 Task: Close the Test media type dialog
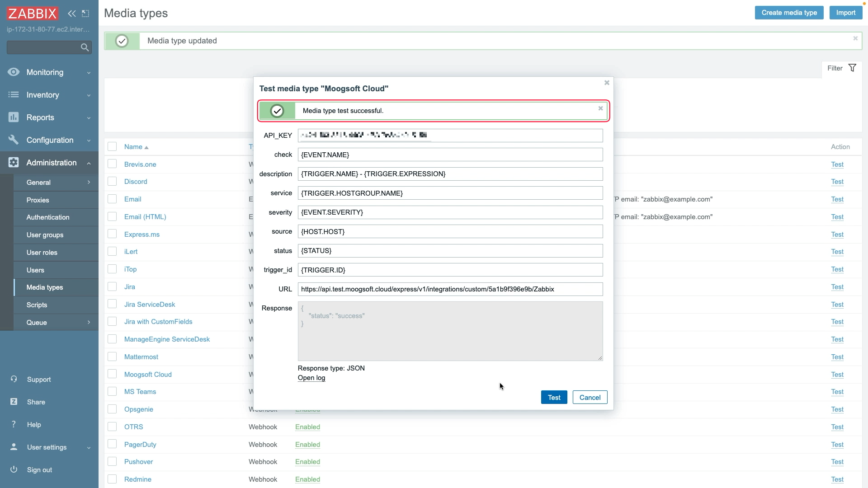click(607, 83)
